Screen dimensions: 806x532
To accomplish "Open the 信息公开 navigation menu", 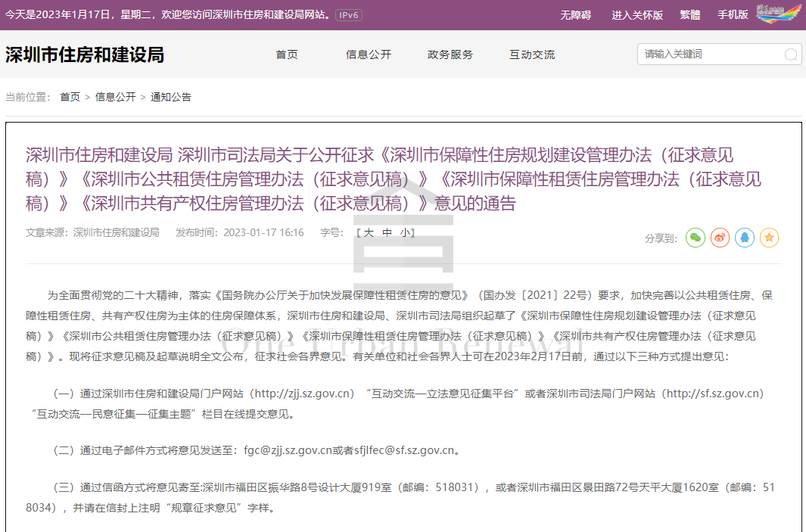I will 369,54.
